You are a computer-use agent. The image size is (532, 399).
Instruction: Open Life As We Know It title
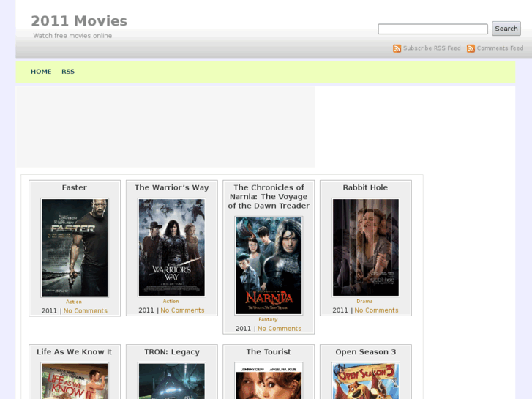pos(75,352)
